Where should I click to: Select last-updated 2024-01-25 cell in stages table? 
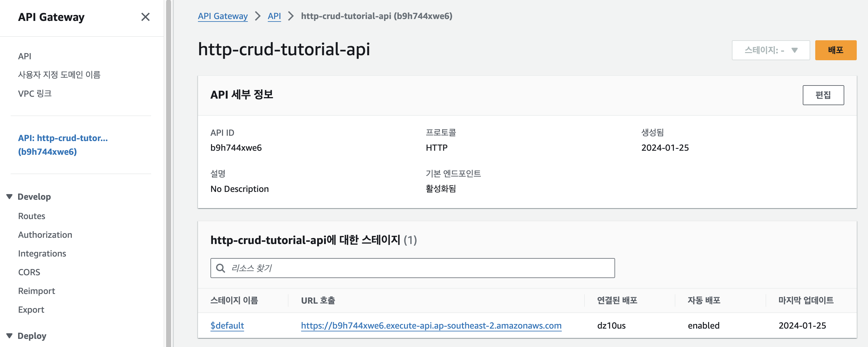coord(802,325)
